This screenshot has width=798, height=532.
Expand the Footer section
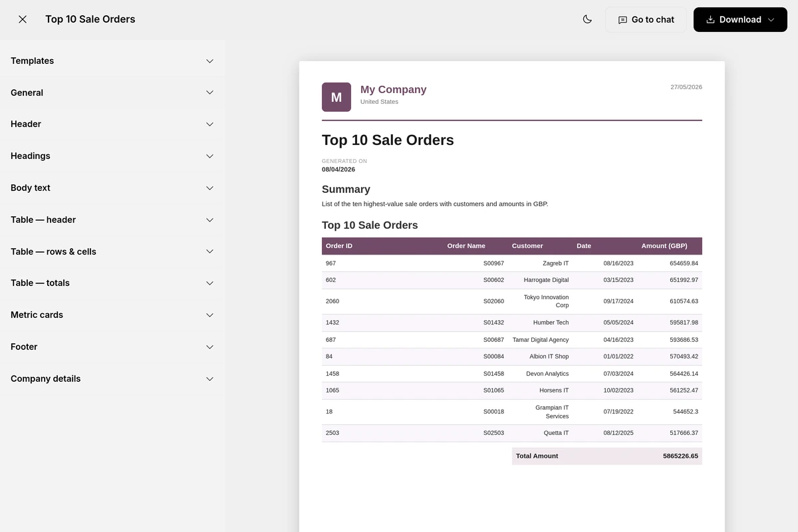point(112,346)
